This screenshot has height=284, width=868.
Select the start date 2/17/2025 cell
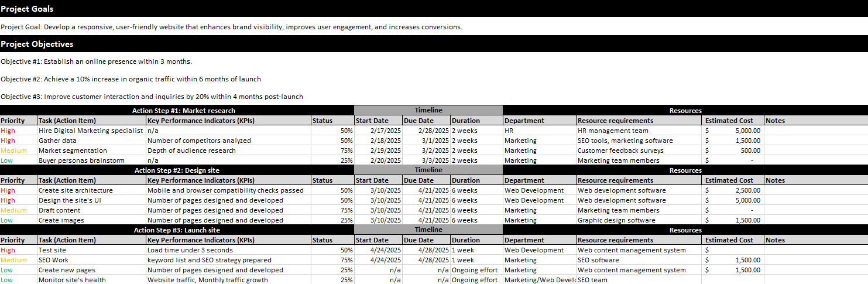378,131
